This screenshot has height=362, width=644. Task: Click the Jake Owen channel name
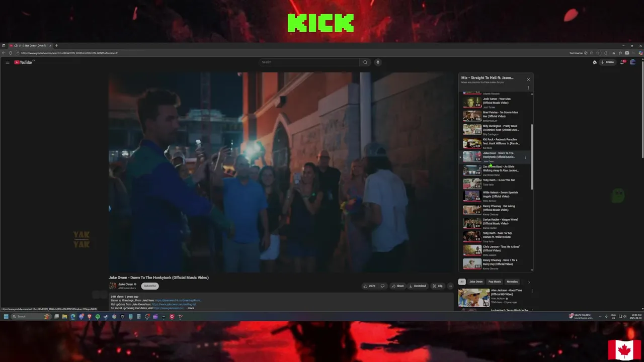click(x=126, y=284)
